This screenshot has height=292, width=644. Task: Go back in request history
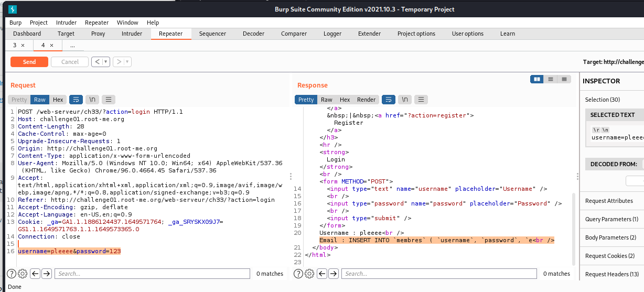point(96,62)
